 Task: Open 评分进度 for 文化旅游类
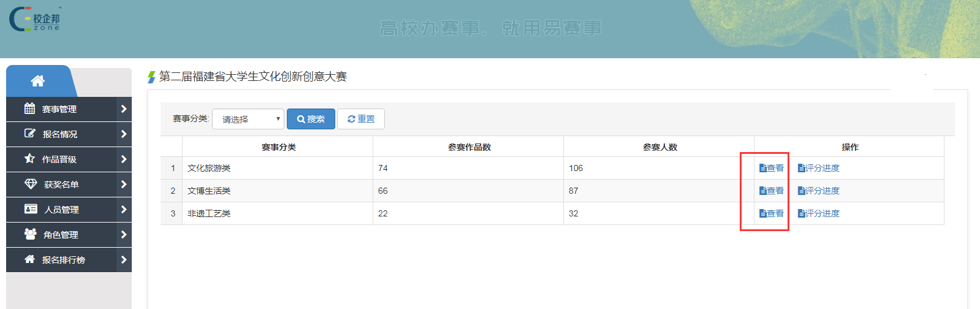click(x=819, y=168)
